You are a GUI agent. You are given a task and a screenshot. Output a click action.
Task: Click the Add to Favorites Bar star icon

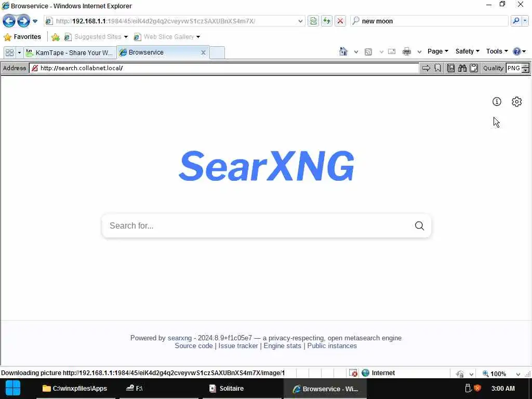click(x=55, y=37)
